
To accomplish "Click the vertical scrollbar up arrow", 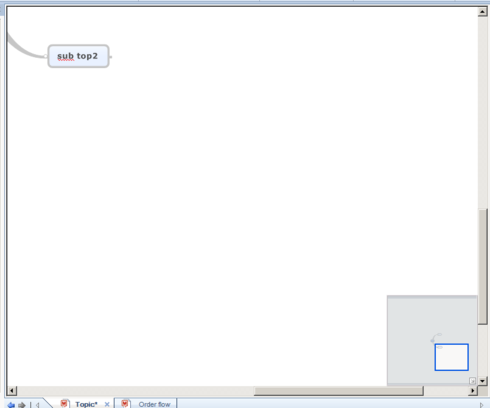I will pyautogui.click(x=482, y=12).
